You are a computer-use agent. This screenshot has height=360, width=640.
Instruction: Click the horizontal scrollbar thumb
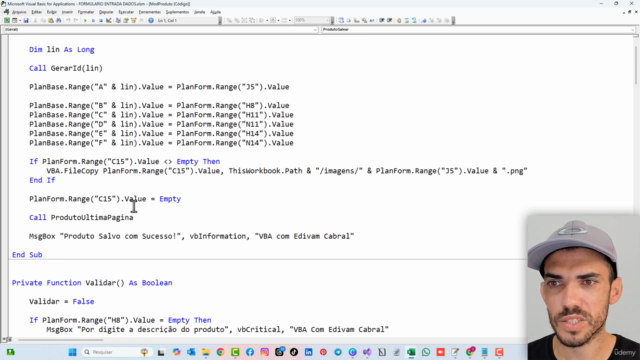tap(60, 340)
